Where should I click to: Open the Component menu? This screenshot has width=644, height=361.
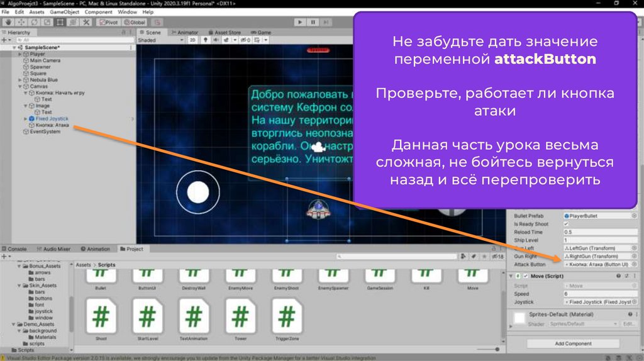pyautogui.click(x=98, y=12)
